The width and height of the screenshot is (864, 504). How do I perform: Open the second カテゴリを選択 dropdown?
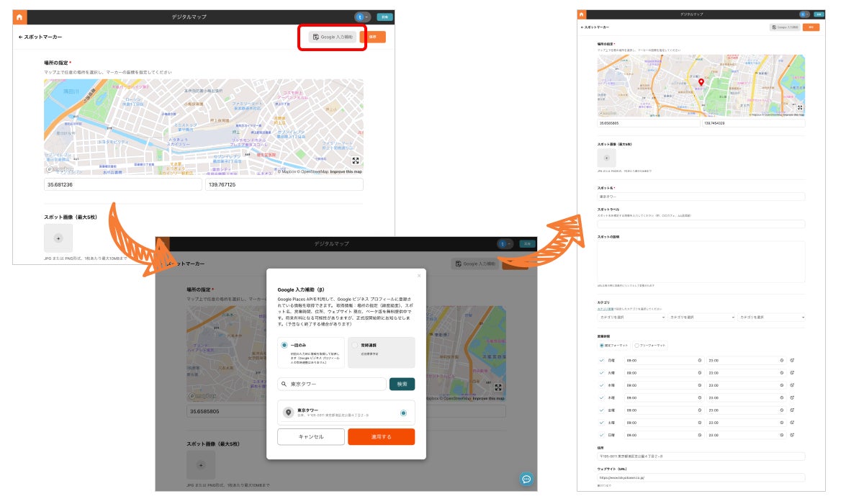click(701, 317)
